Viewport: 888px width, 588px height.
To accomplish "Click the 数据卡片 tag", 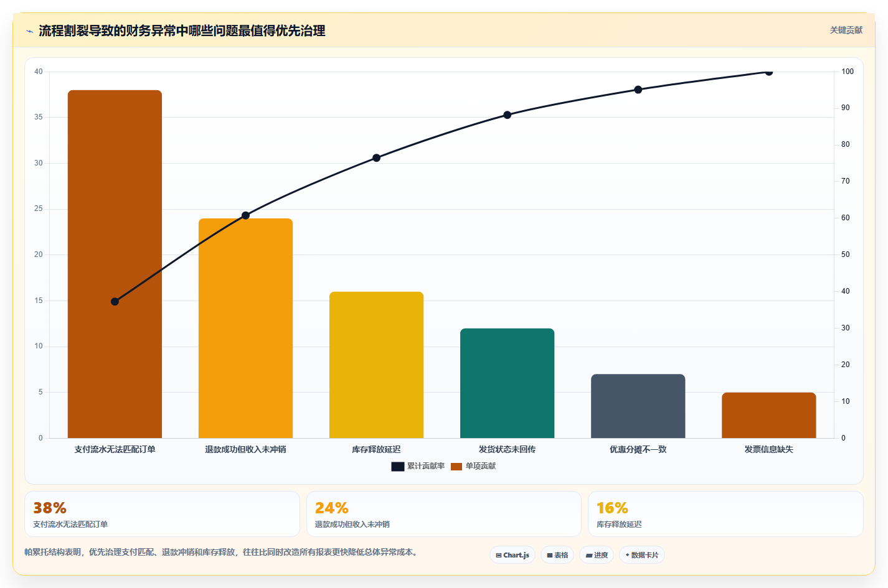I will (x=642, y=555).
